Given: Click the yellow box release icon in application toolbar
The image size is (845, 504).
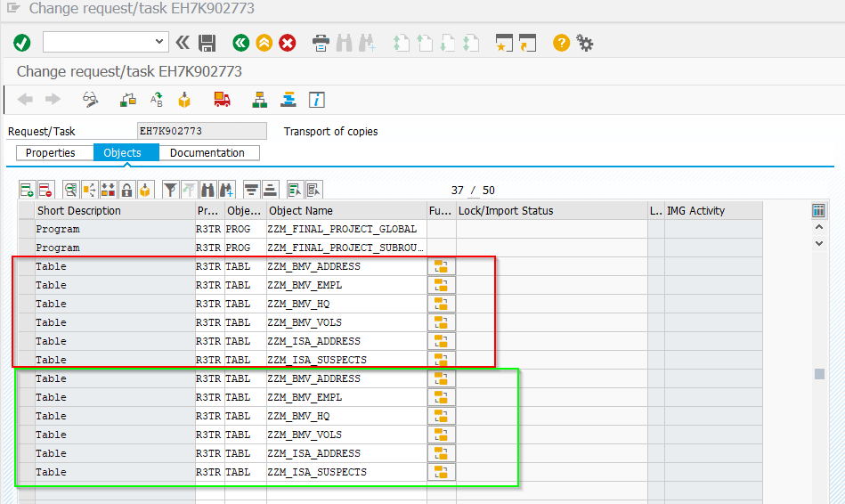Looking at the screenshot, I should click(184, 101).
